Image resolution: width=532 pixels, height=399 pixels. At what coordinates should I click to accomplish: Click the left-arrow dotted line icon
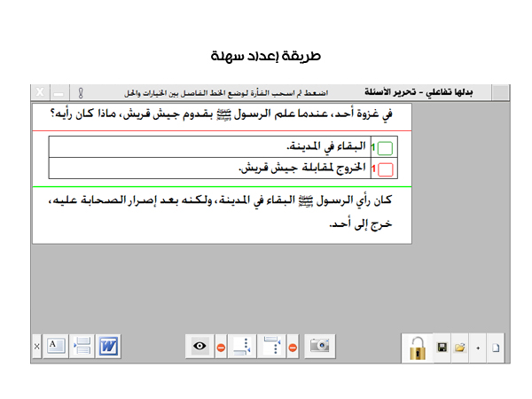click(x=241, y=347)
